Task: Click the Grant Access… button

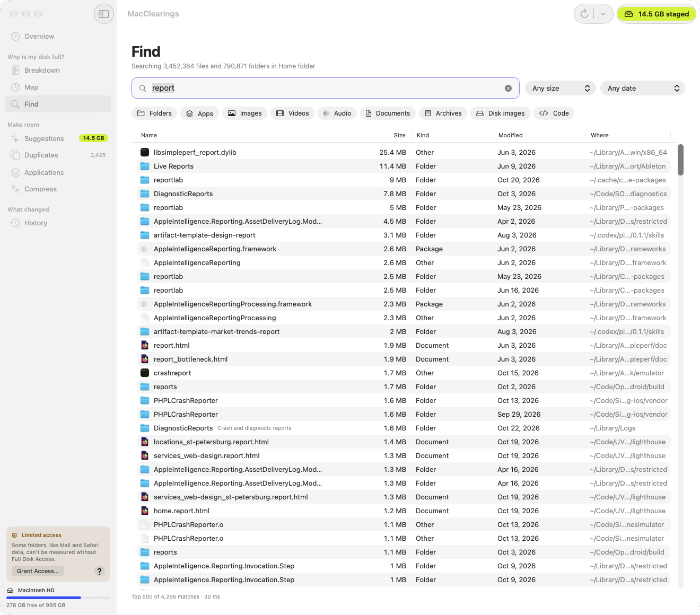Action: pyautogui.click(x=38, y=571)
